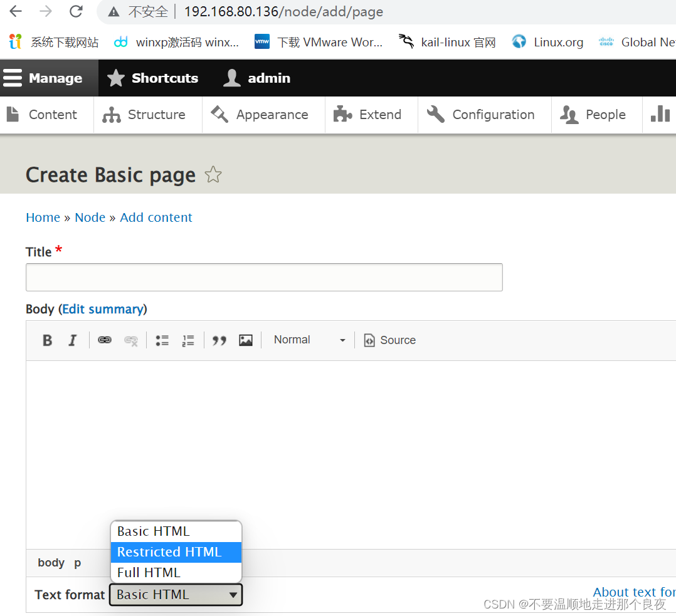676x616 pixels.
Task: Open the Normal paragraph format dropdown
Action: point(309,340)
